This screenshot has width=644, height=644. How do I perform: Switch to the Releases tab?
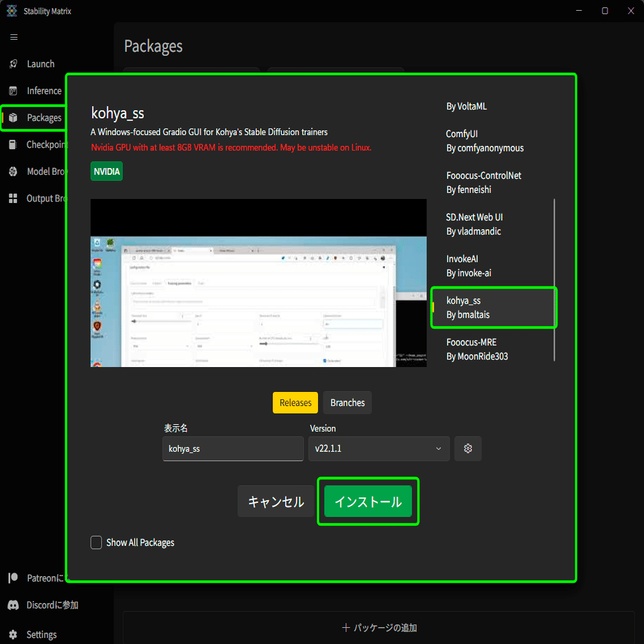point(295,403)
